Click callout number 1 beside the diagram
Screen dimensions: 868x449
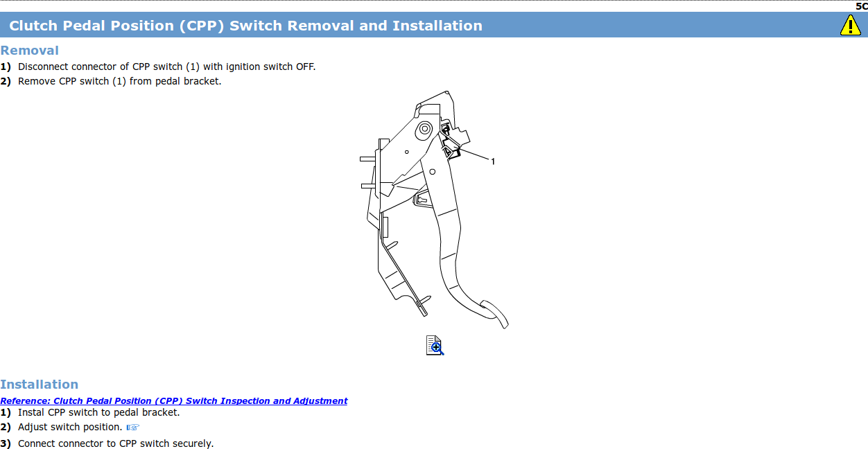point(493,161)
